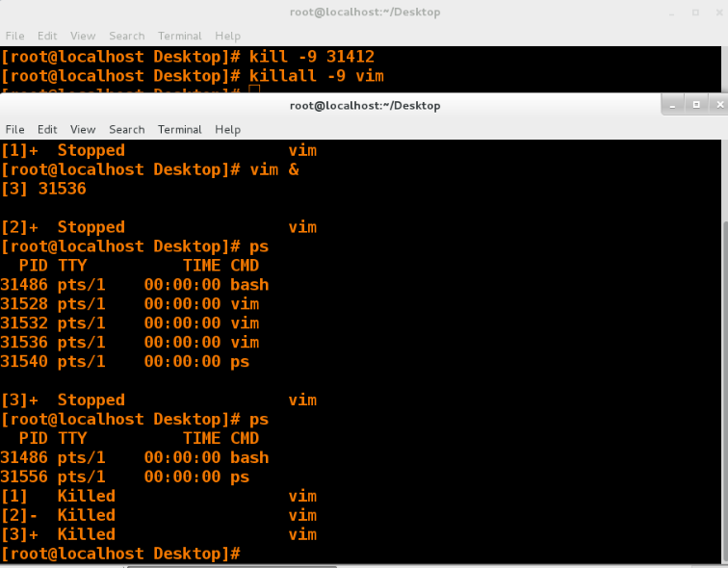728x568 pixels.
Task: Click the ps row for PID 31556
Action: pyautogui.click(x=125, y=477)
